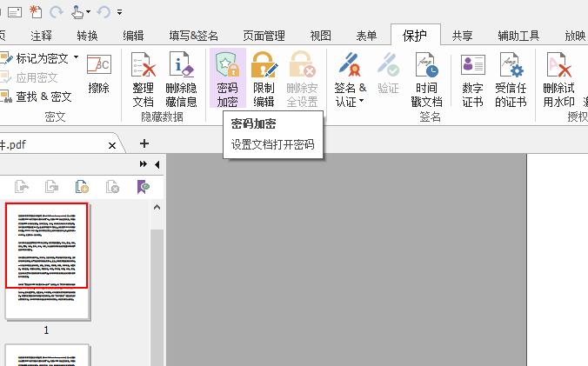Click the 删除隐藏信息 tool

tap(181, 78)
